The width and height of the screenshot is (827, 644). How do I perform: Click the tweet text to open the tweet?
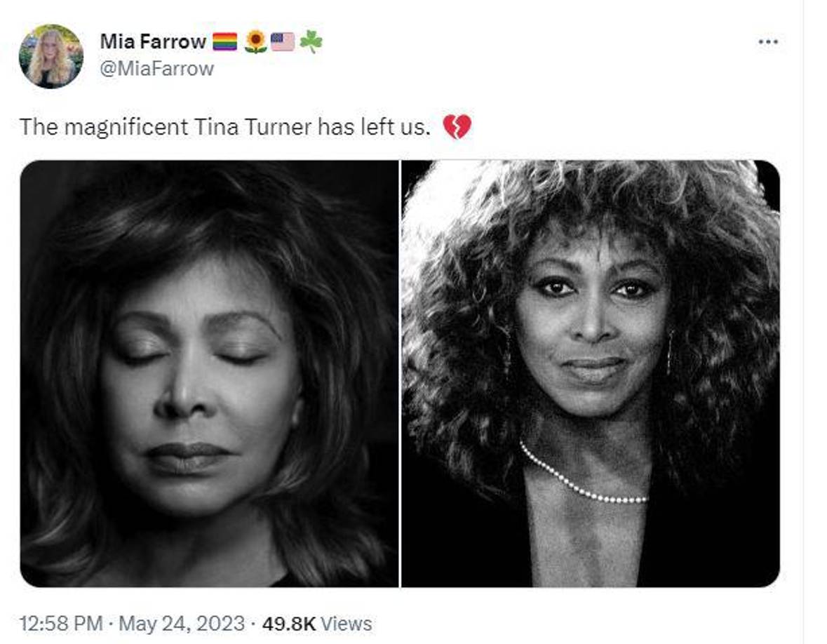210,128
